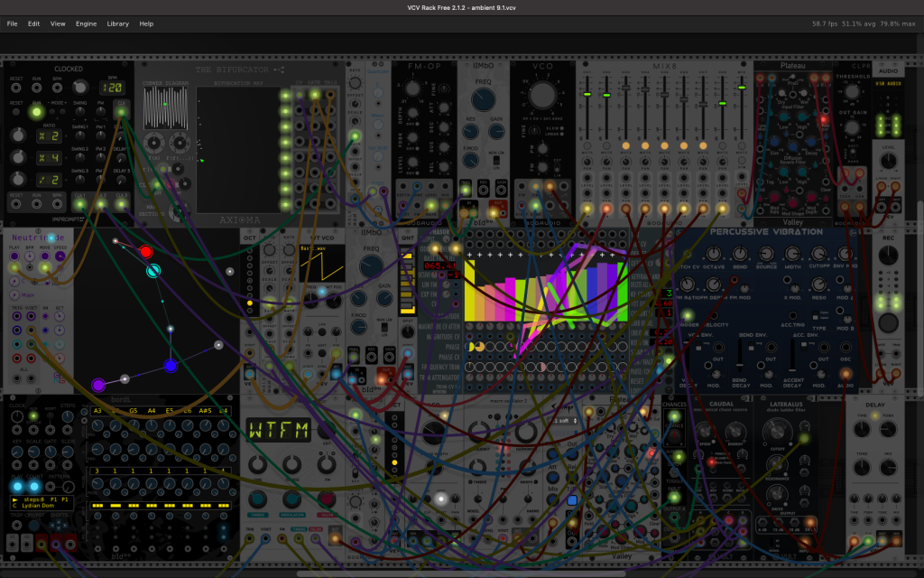The height and width of the screenshot is (578, 924).
Task: Click the PLAY button on Neutrinode
Action: point(14,256)
